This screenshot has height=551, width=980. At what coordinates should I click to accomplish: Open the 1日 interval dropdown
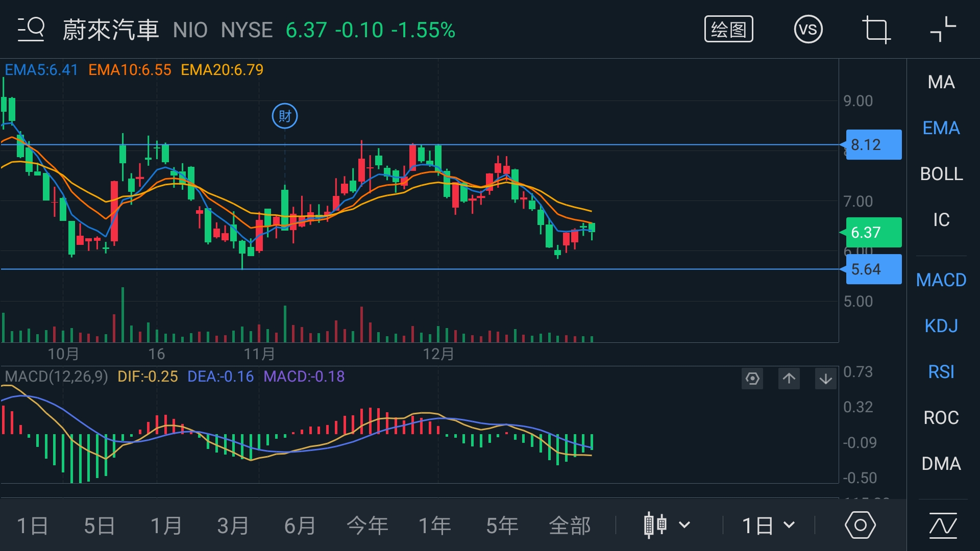768,525
